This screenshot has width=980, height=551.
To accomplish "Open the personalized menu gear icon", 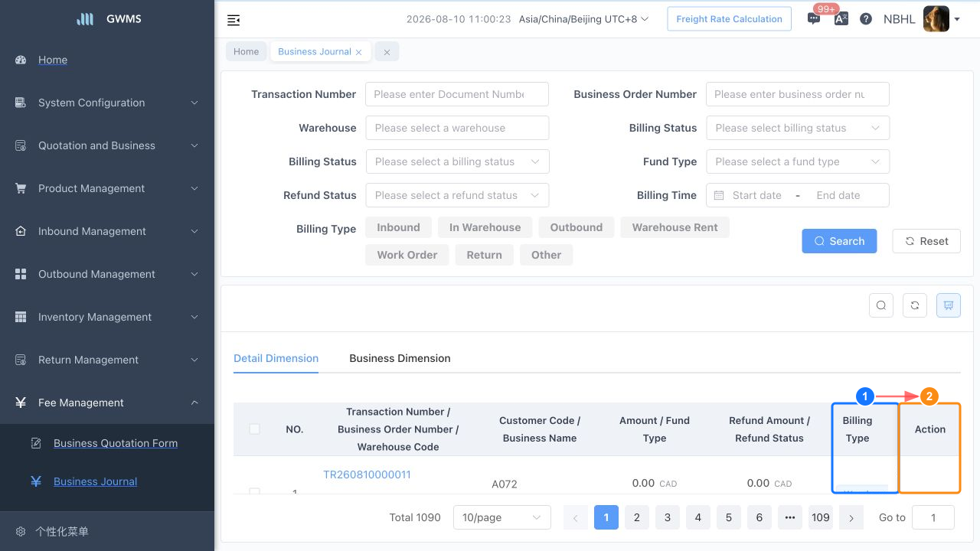I will pyautogui.click(x=21, y=531).
